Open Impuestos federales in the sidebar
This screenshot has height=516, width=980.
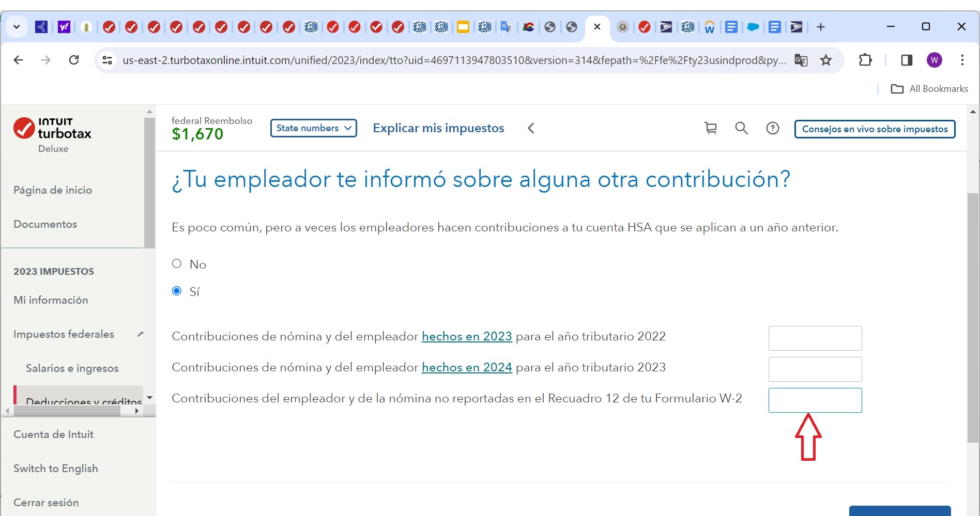pyautogui.click(x=64, y=334)
